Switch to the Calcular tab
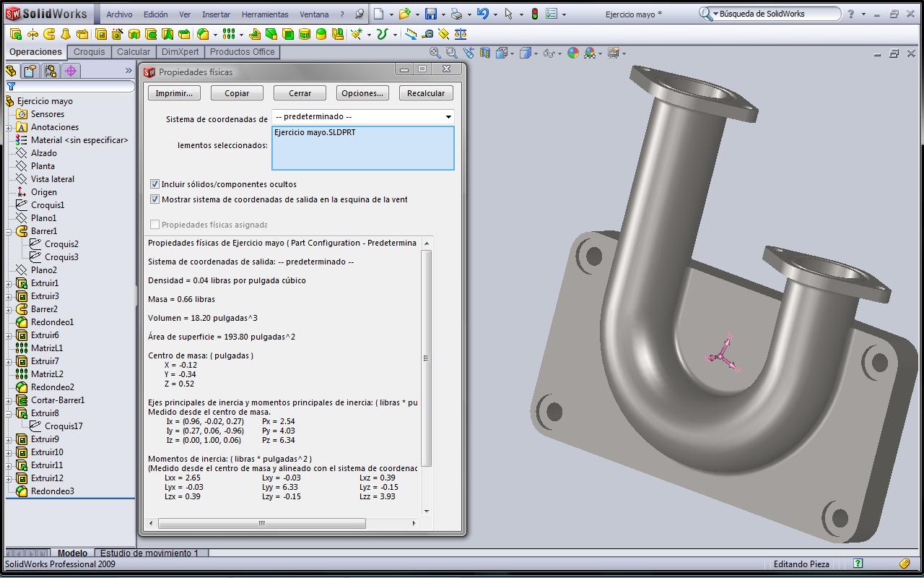Viewport: 924px width, 578px height. (x=134, y=52)
